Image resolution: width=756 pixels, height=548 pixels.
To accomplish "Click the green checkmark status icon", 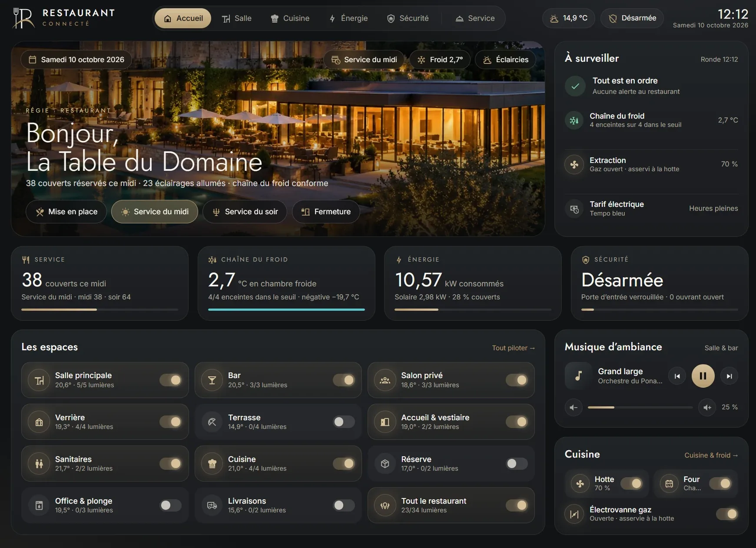I will coord(575,86).
